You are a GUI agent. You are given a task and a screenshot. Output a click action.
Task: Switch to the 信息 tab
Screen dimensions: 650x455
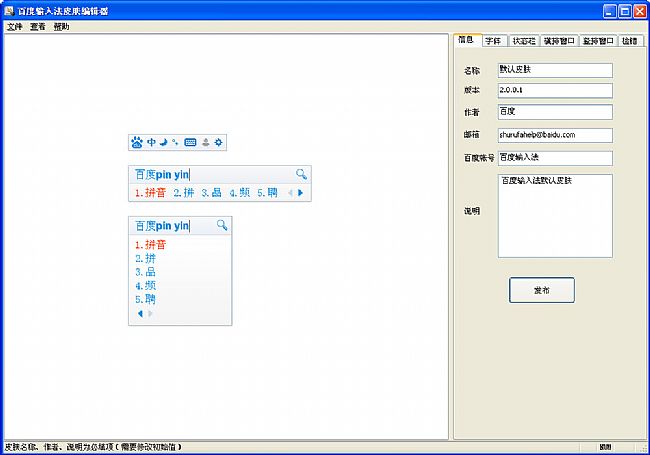[x=467, y=40]
